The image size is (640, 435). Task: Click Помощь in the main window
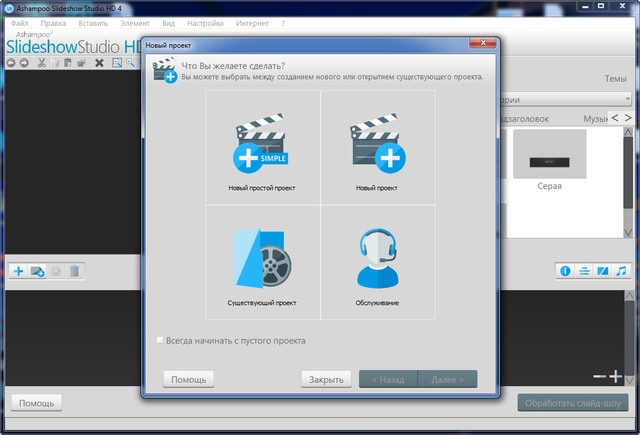36,403
